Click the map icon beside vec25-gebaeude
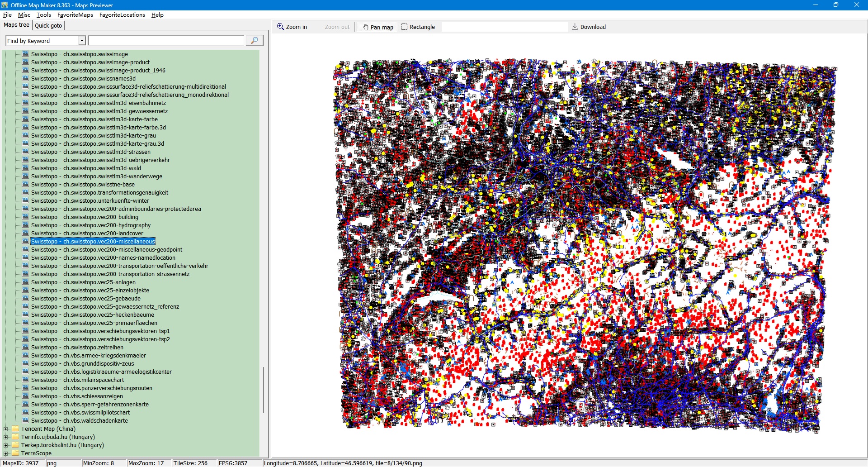 (x=25, y=298)
